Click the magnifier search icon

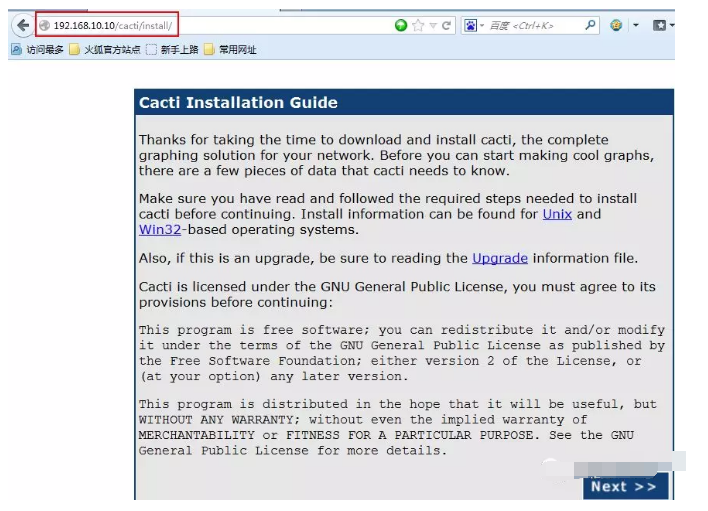590,25
